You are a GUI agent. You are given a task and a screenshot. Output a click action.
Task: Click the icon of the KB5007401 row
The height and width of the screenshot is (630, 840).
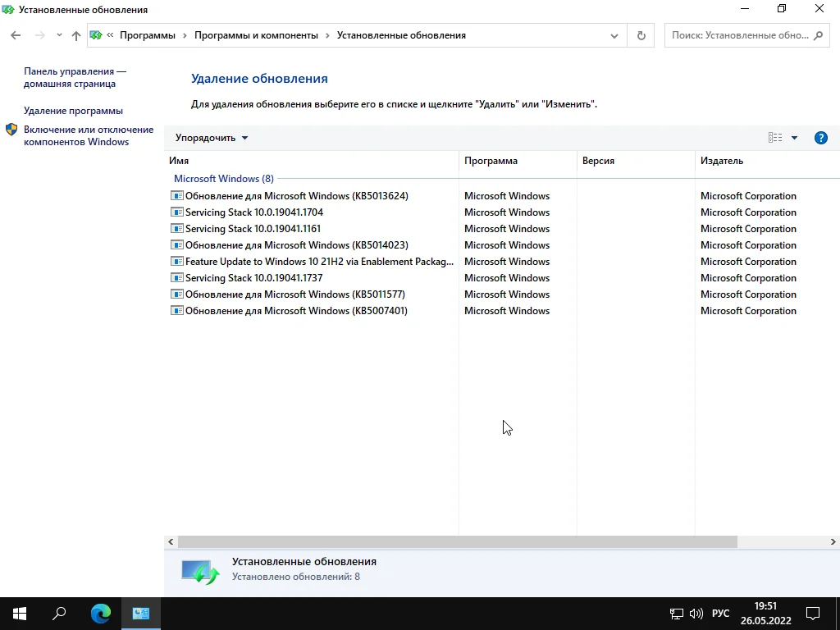(x=177, y=311)
